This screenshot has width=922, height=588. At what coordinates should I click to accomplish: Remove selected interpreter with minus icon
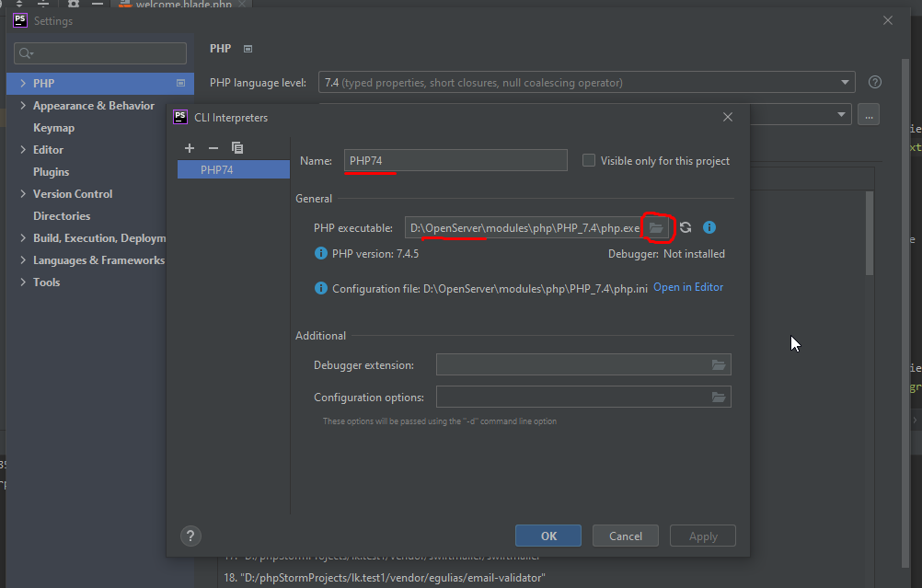point(213,148)
